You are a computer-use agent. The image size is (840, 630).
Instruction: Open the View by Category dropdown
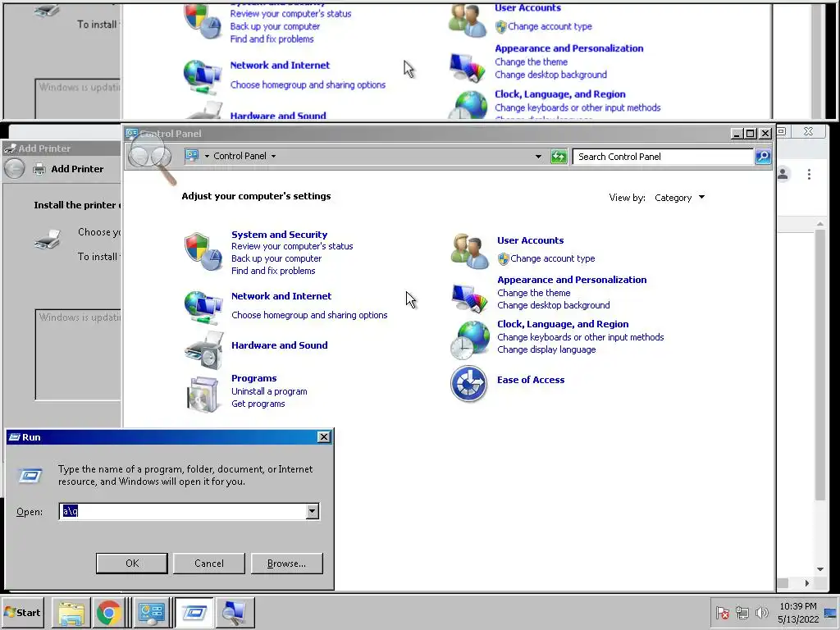click(x=679, y=198)
